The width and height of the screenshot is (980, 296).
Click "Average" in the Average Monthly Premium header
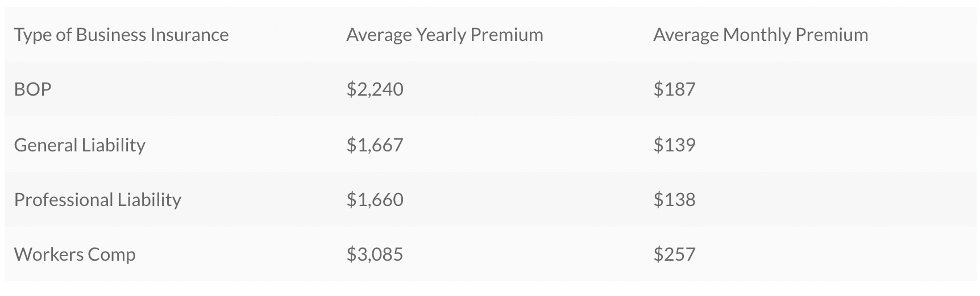[x=686, y=35]
